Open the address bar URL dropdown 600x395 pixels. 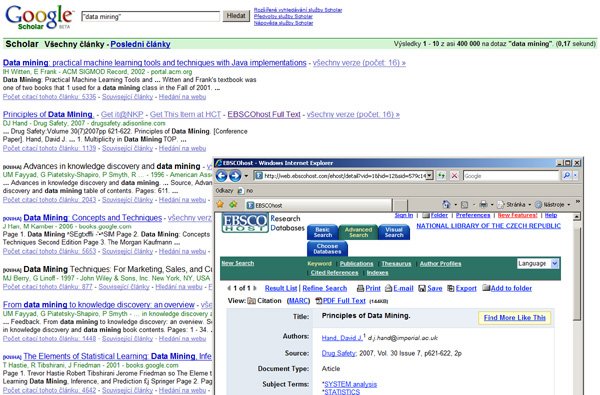[430, 176]
